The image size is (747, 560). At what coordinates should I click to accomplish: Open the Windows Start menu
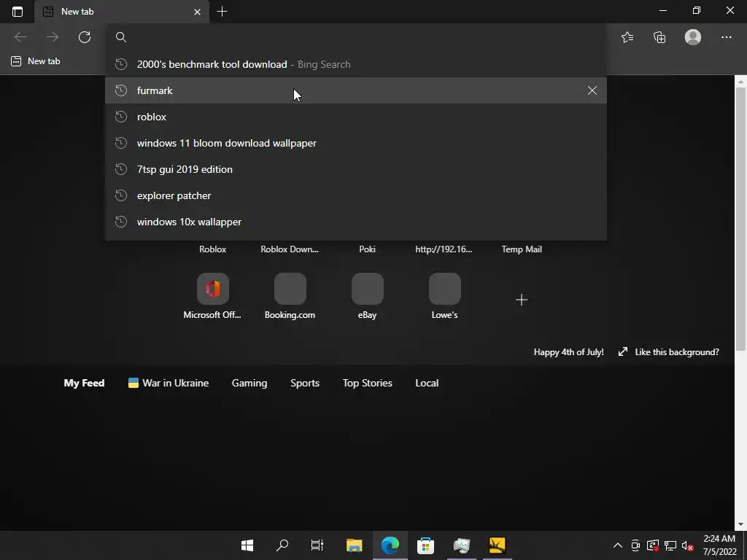[247, 545]
